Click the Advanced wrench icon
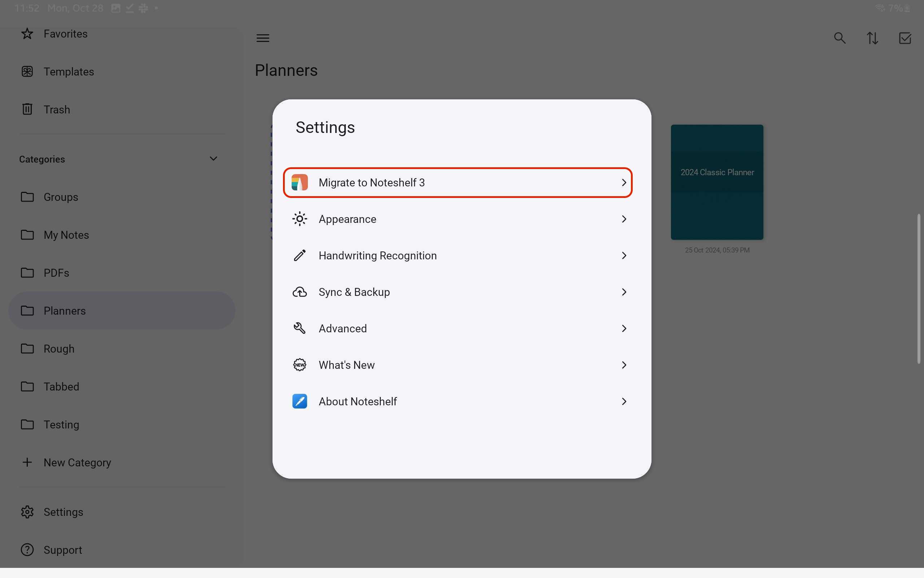 point(300,328)
